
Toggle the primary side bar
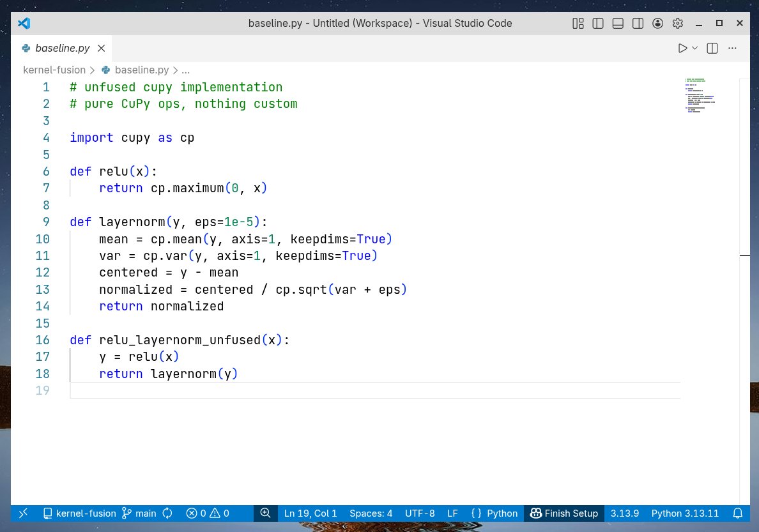(598, 23)
